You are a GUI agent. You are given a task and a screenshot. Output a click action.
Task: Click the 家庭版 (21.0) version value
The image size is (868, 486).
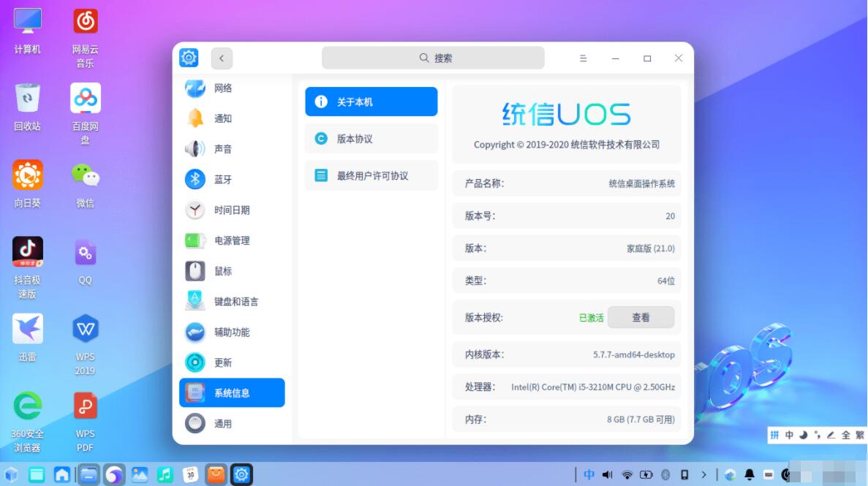pos(650,248)
